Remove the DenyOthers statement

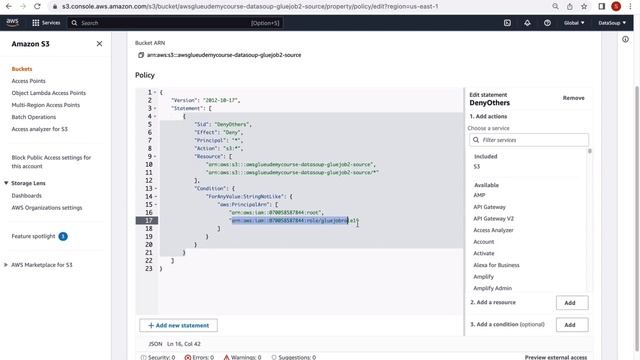[x=573, y=98]
